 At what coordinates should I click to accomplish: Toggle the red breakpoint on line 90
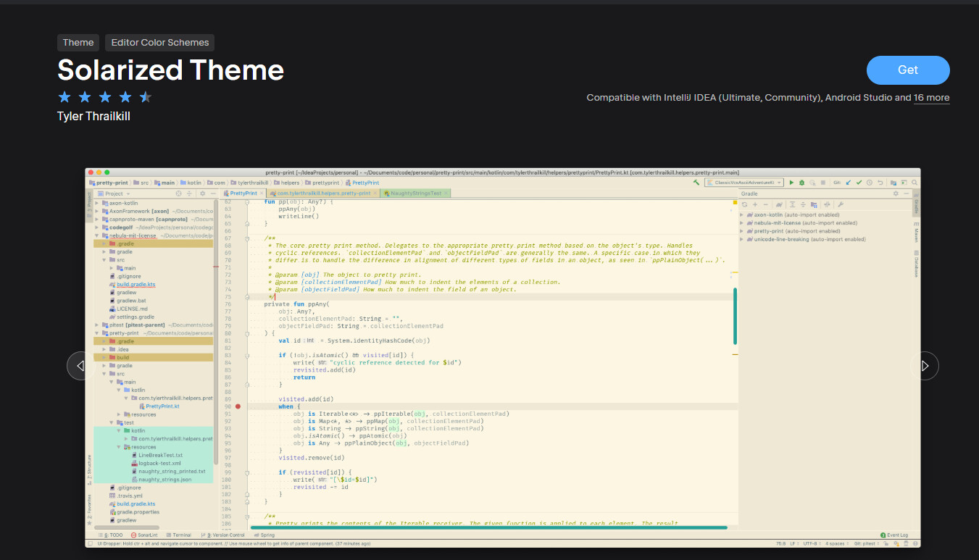point(238,406)
